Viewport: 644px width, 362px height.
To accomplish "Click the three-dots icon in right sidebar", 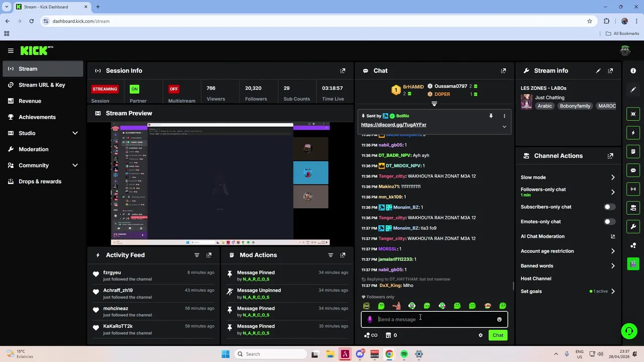I will click(x=633, y=245).
